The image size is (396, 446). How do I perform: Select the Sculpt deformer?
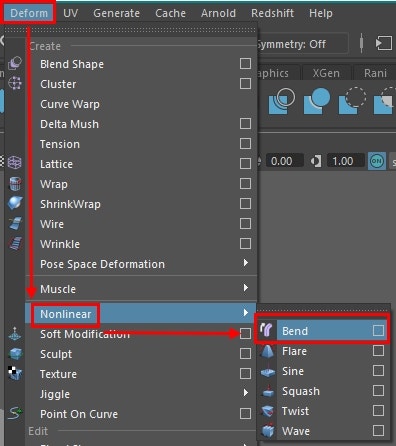(56, 354)
